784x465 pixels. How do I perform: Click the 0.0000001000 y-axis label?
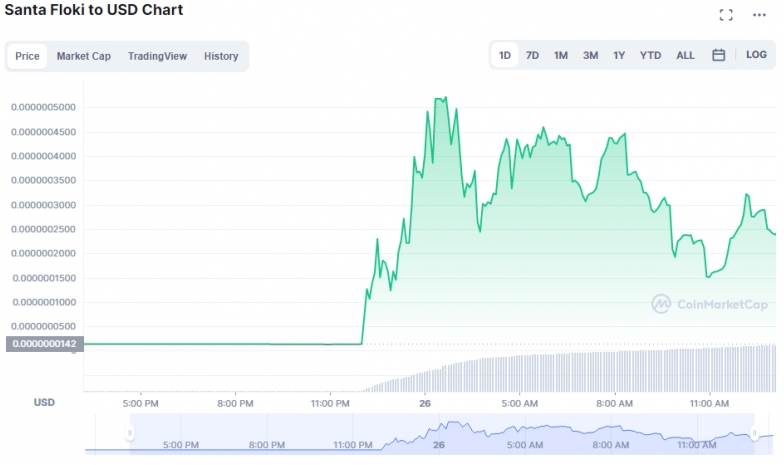click(x=44, y=302)
